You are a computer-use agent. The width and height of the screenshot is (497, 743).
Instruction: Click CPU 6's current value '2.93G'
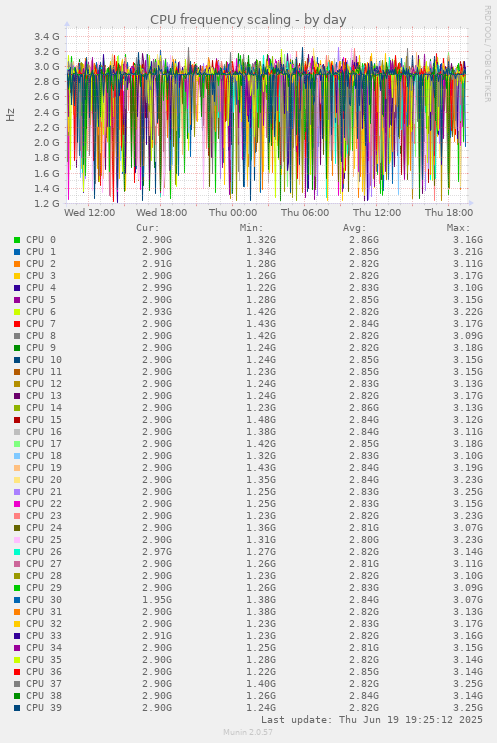157,312
